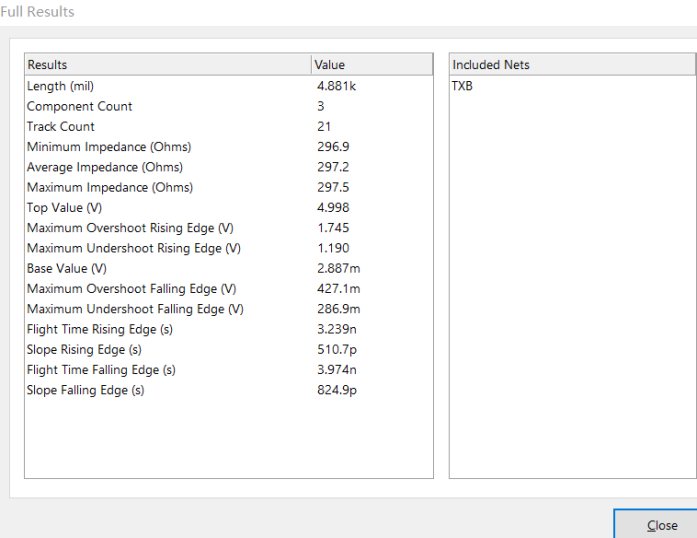Viewport: 697px width, 538px height.
Task: Select Maximum Undershoot Rising Edge (V) row
Action: click(229, 248)
